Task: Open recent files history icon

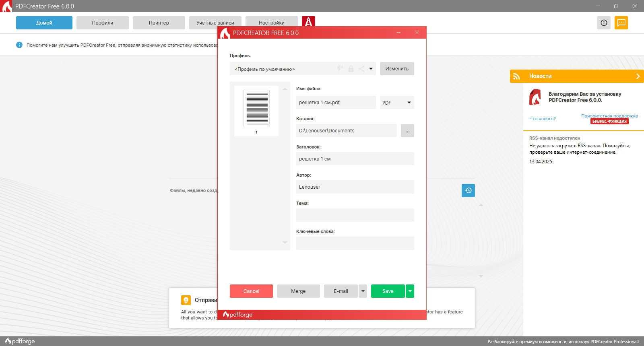Action: [468, 190]
